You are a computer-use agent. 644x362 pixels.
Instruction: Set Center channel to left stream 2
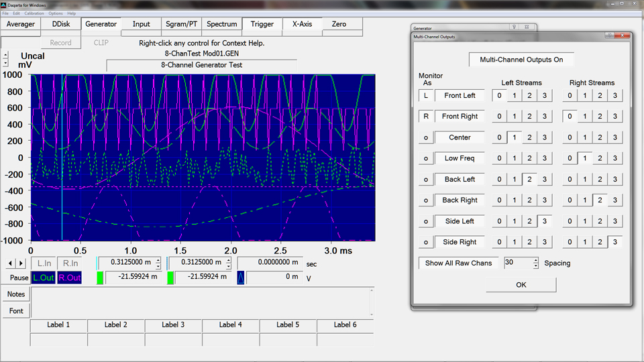point(529,137)
